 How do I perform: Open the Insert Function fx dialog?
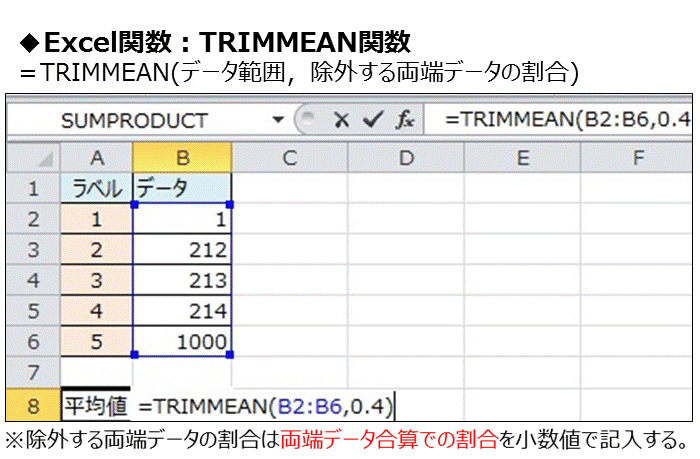[x=405, y=120]
